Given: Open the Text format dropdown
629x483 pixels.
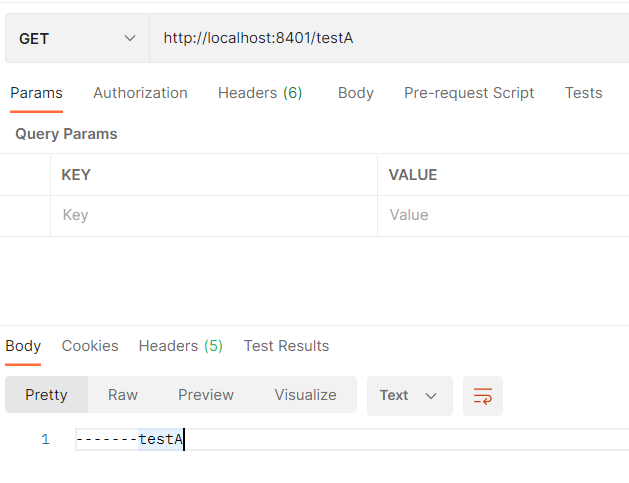Looking at the screenshot, I should (x=410, y=396).
